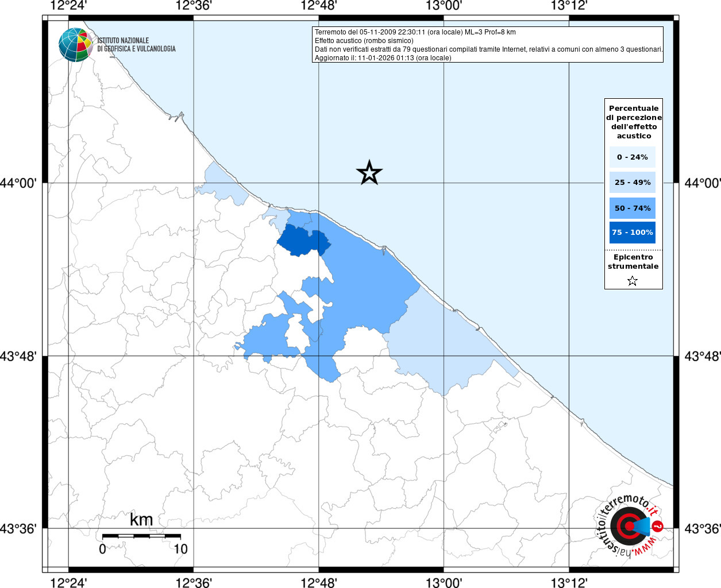
Task: Click the top axis label 13°00'
Action: pyautogui.click(x=444, y=6)
